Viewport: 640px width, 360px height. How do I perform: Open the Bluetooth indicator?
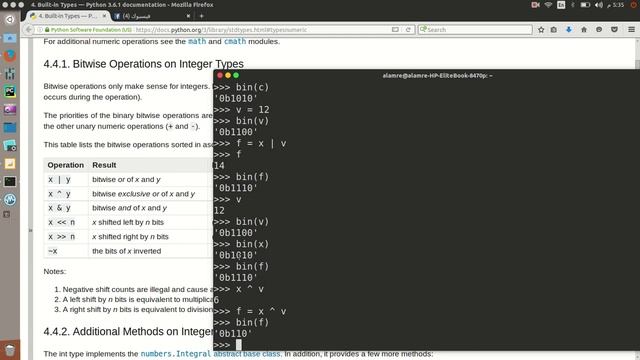coord(573,5)
